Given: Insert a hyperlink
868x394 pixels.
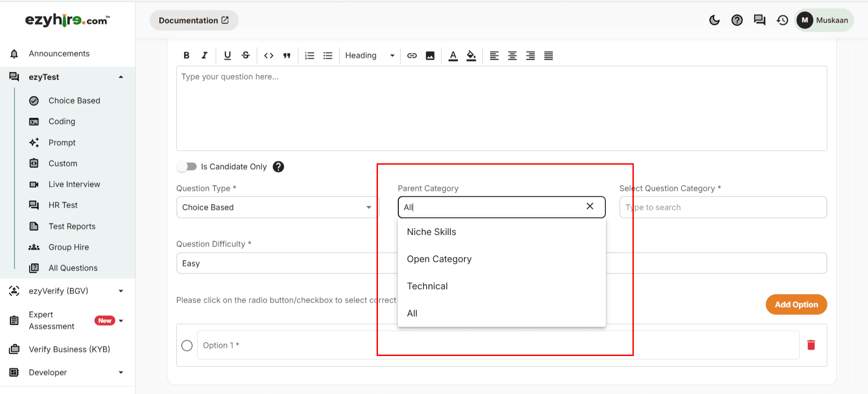Looking at the screenshot, I should (x=412, y=55).
